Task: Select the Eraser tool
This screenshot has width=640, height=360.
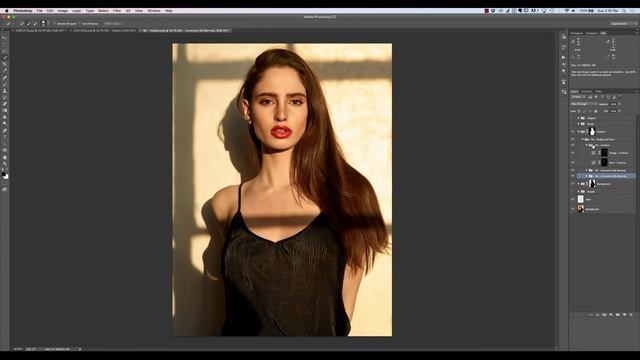Action: coord(5,104)
